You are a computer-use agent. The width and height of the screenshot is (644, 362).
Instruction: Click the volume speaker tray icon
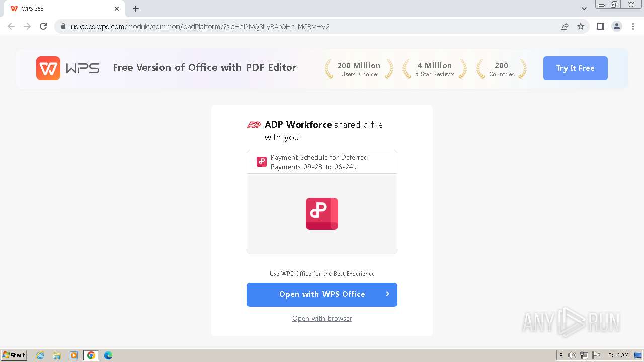click(572, 355)
